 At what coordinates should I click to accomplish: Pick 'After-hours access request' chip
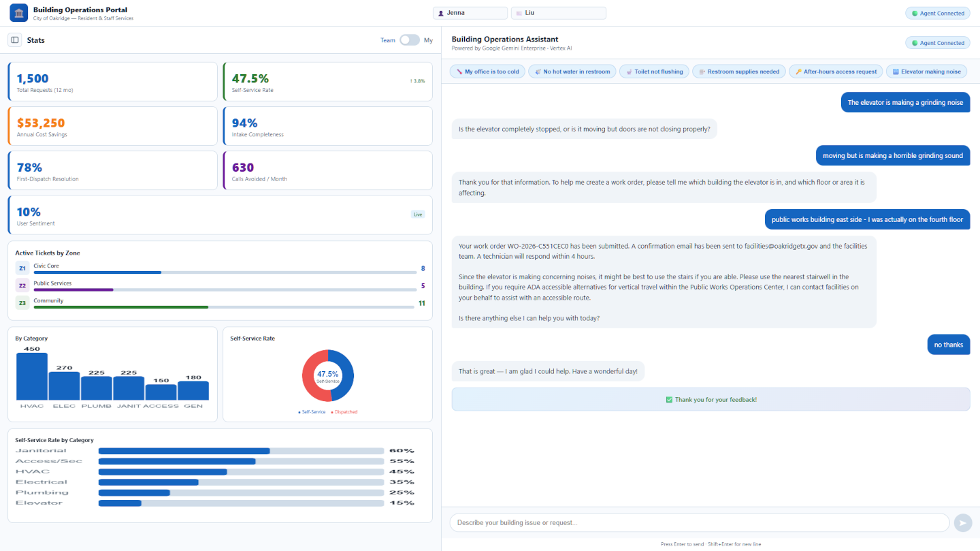836,72
